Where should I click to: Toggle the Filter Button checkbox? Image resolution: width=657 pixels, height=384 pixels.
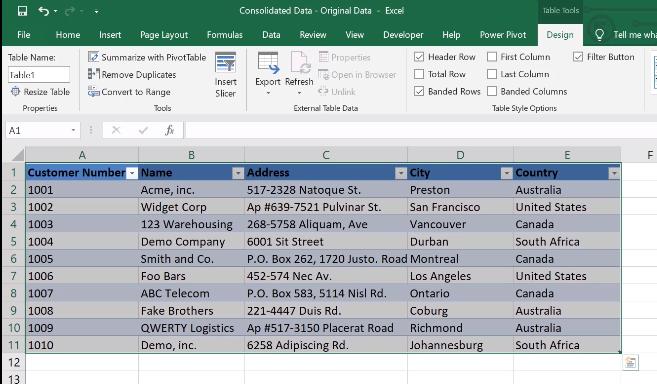point(578,57)
